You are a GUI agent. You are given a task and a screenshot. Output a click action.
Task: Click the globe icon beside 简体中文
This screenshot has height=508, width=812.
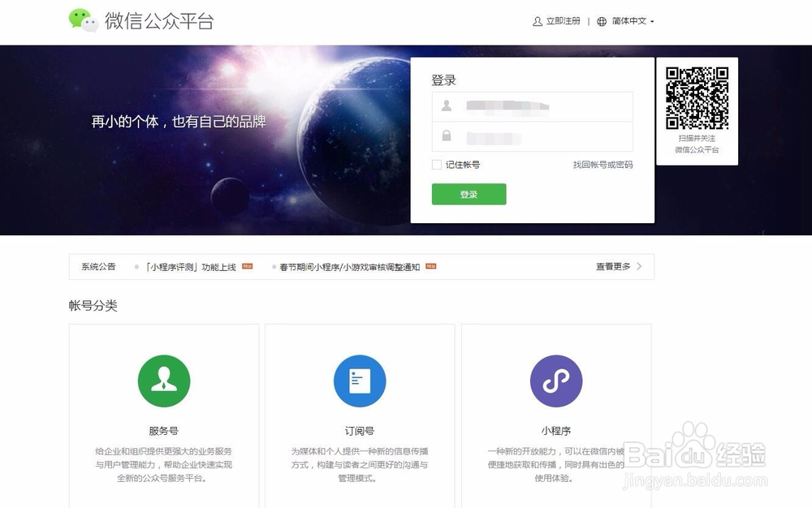600,21
